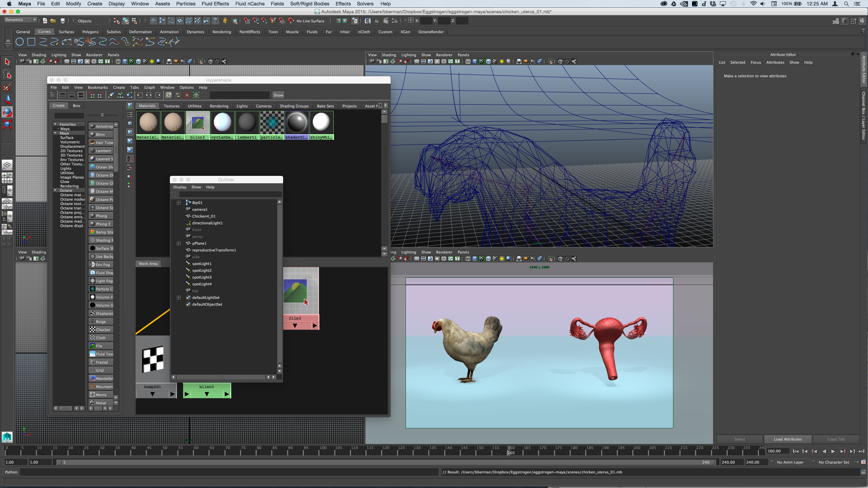Click the Save Scene floppy disk icon
Screen dimensions: 868x488
[x=62, y=21]
